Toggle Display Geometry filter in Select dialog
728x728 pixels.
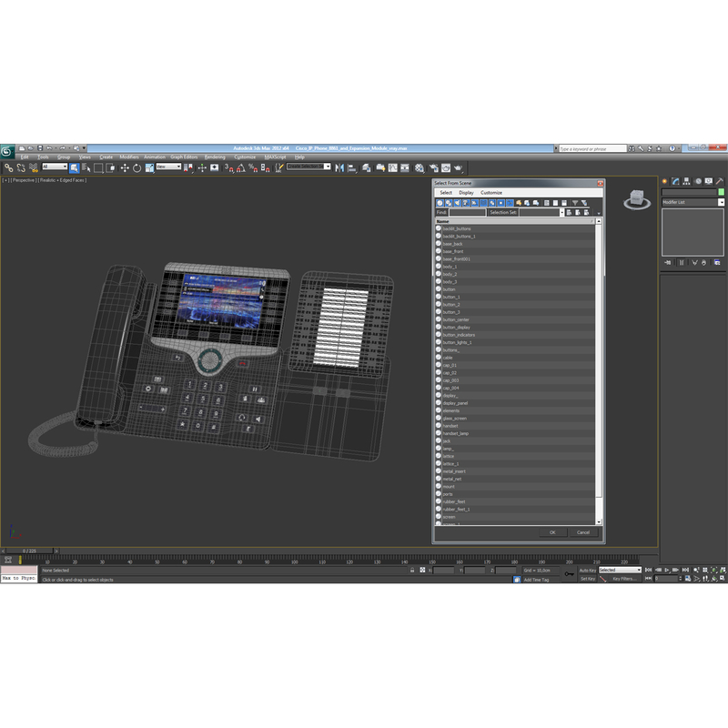tap(440, 203)
